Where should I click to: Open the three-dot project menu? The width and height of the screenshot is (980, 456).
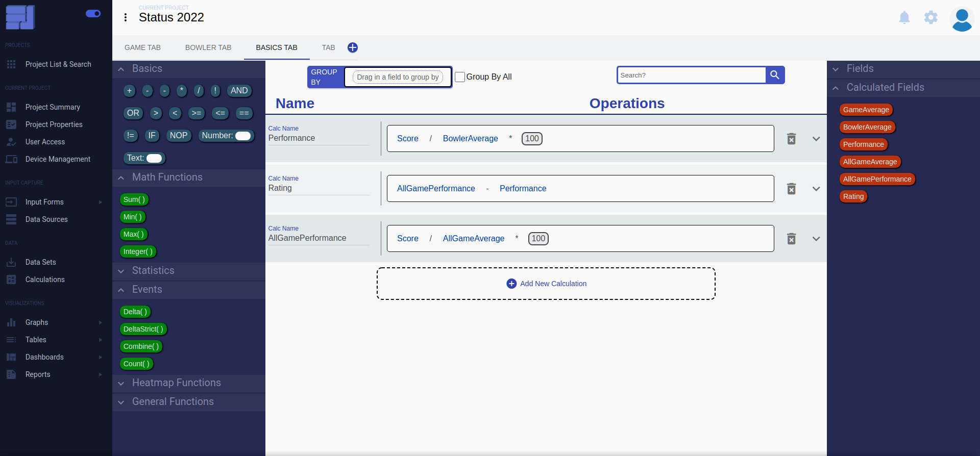point(126,17)
